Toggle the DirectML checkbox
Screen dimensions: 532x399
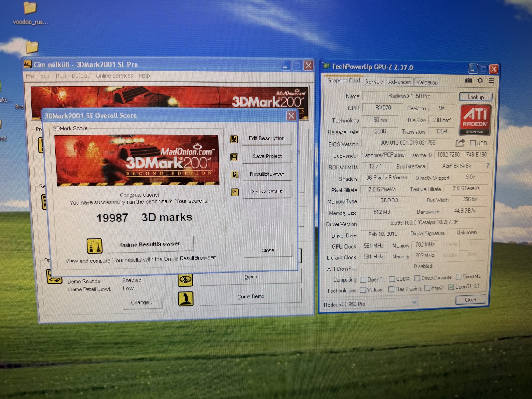(x=458, y=276)
